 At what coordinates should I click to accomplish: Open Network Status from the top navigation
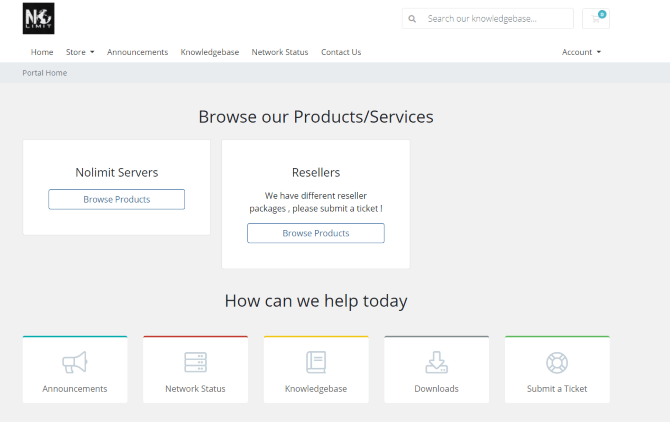279,52
